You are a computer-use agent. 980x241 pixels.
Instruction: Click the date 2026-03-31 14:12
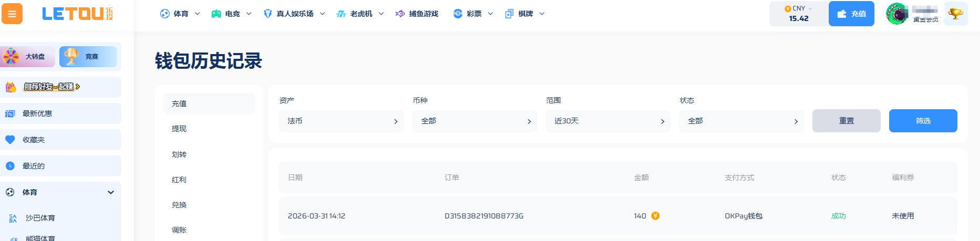(317, 216)
